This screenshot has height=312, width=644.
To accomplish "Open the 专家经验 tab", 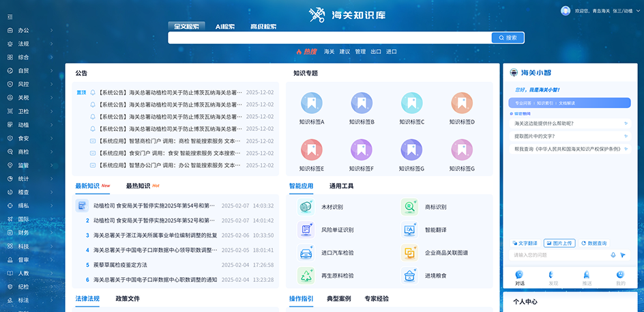I will pyautogui.click(x=377, y=299).
